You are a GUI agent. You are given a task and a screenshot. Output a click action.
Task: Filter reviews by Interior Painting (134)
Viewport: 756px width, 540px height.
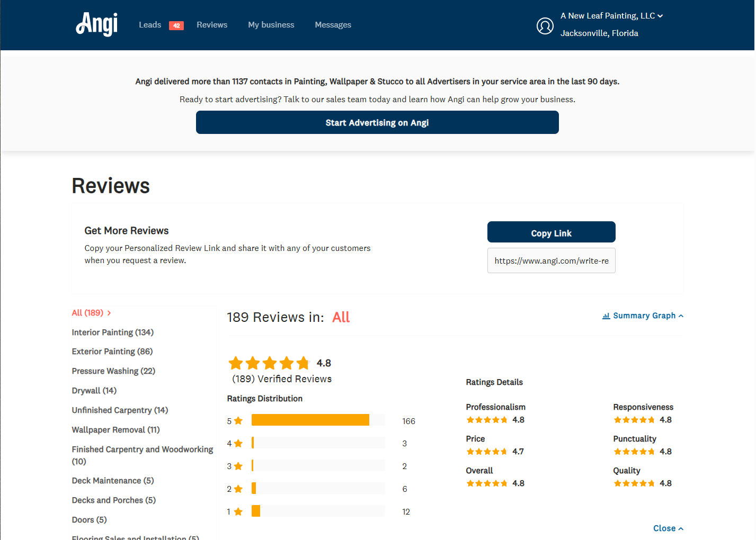coord(113,332)
